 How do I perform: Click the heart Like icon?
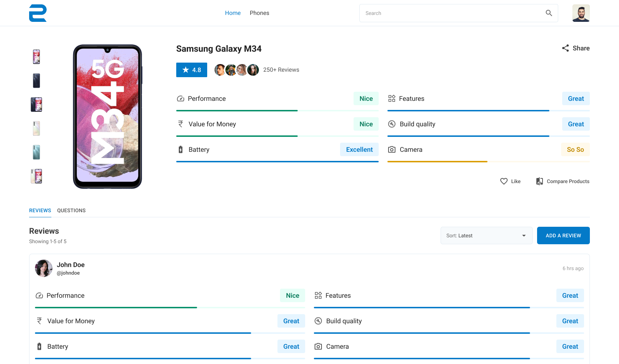coord(504,181)
